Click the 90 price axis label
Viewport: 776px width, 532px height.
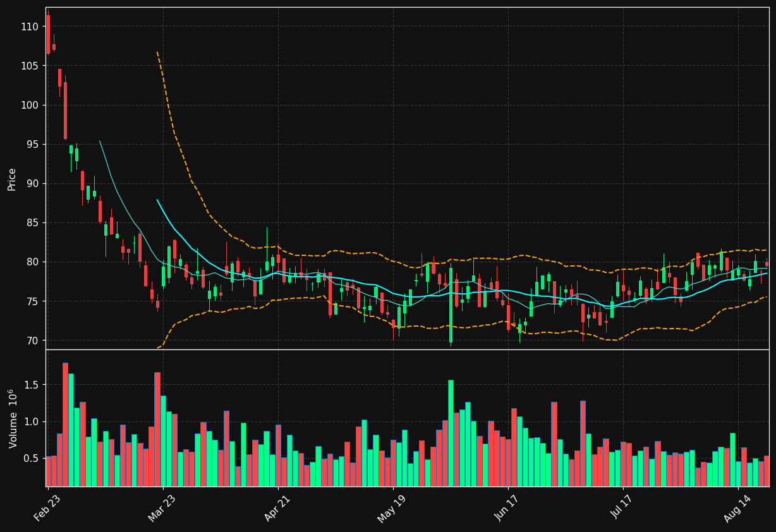[32, 183]
